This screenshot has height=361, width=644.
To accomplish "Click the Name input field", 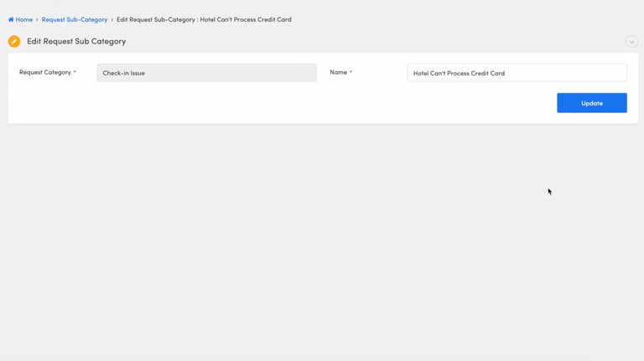I will click(517, 73).
